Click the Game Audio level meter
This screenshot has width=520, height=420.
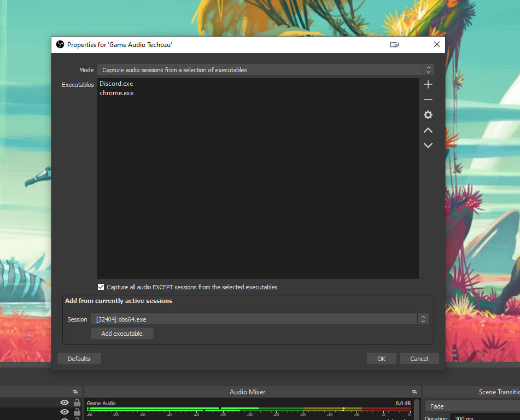(x=249, y=410)
